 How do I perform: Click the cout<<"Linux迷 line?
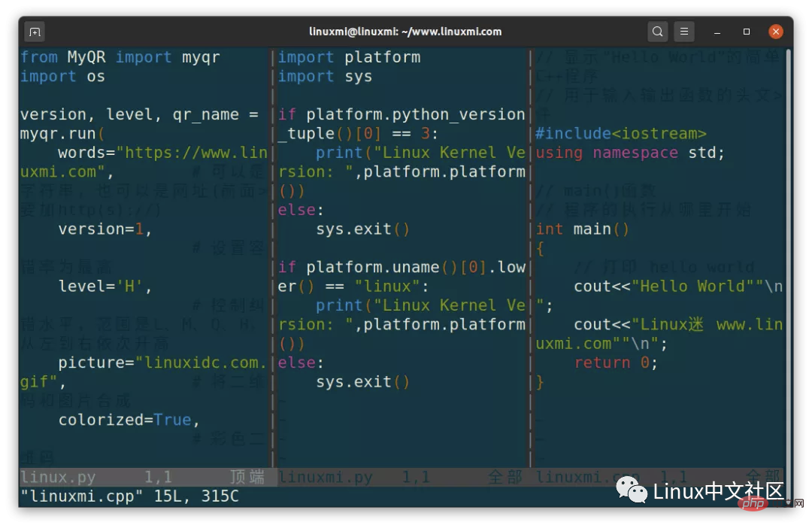678,324
